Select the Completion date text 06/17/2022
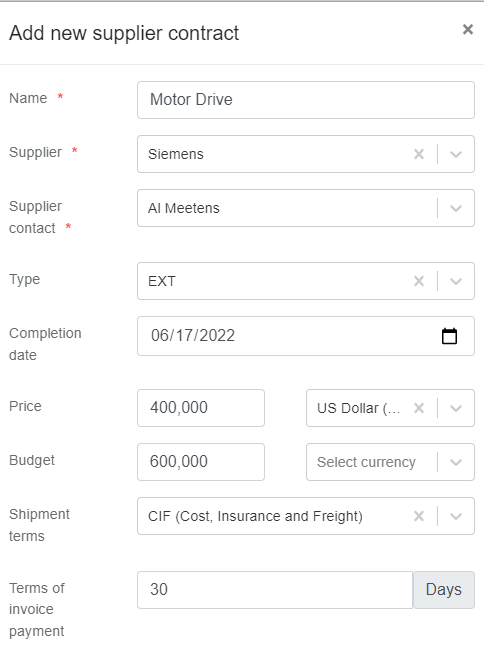Viewport: 484px width, 663px height. [x=193, y=336]
